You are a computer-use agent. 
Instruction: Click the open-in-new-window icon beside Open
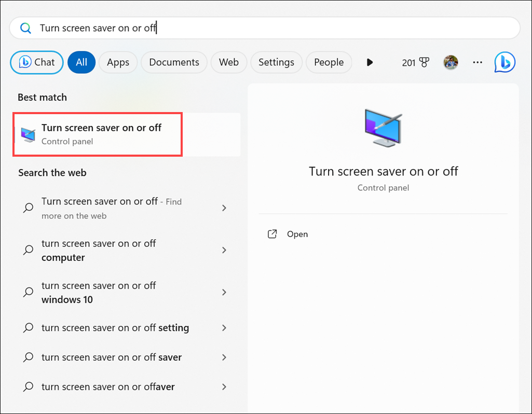pos(272,234)
